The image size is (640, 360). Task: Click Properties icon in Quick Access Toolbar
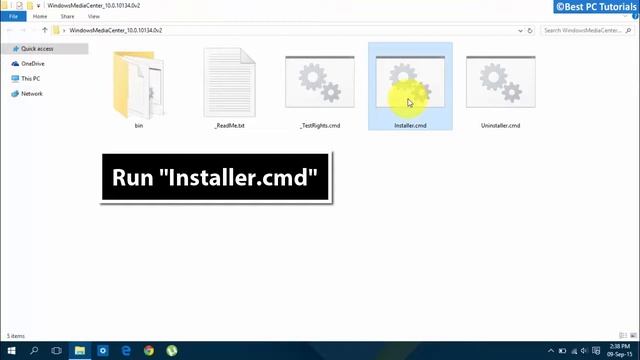(x=19, y=6)
